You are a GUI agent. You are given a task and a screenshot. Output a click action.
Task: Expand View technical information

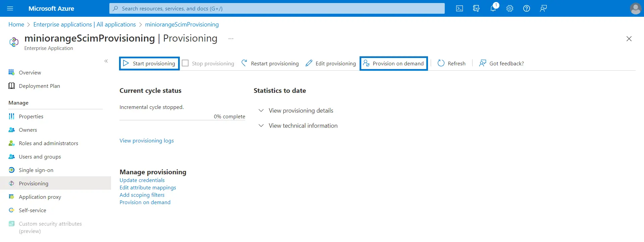tap(261, 126)
